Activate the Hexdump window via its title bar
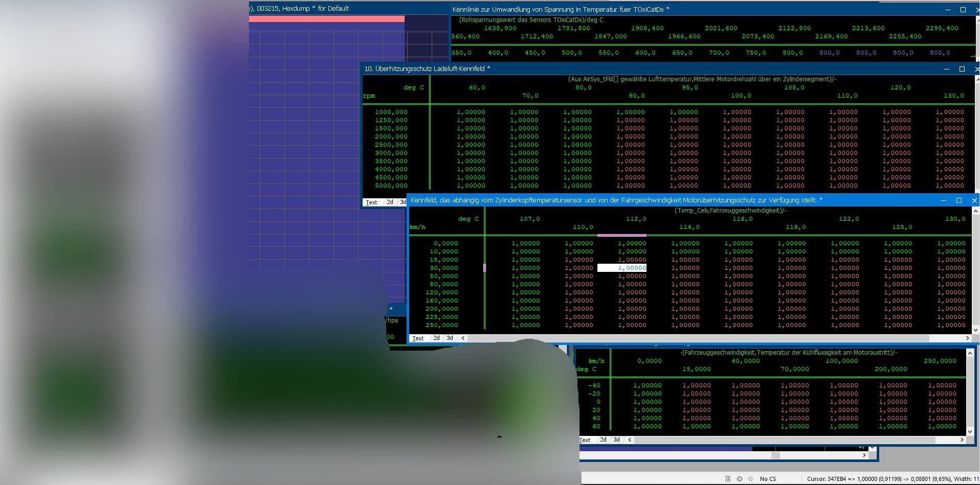Image resolution: width=980 pixels, height=485 pixels. pos(307,8)
